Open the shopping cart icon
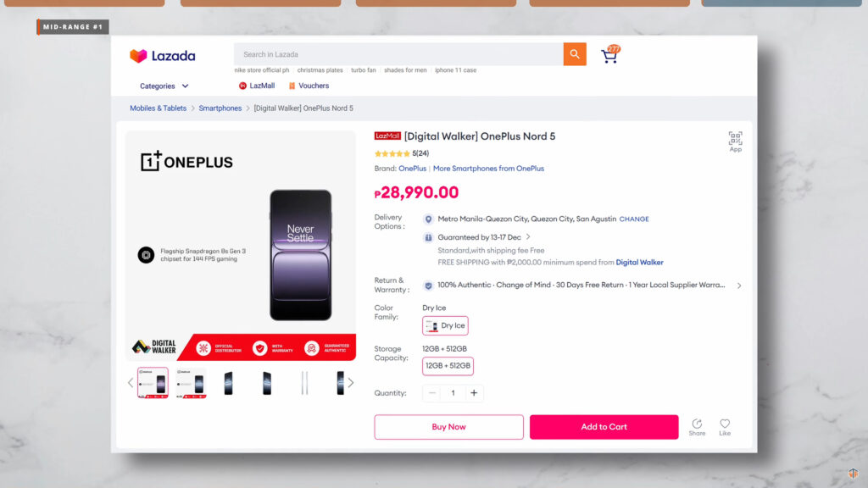868x488 pixels. (x=609, y=55)
